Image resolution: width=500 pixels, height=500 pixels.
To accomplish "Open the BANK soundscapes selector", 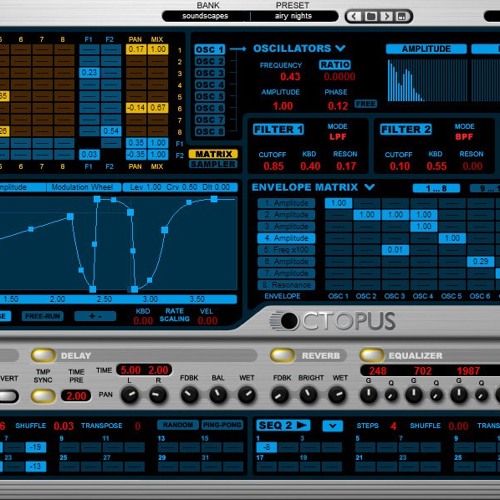I will 205,16.
